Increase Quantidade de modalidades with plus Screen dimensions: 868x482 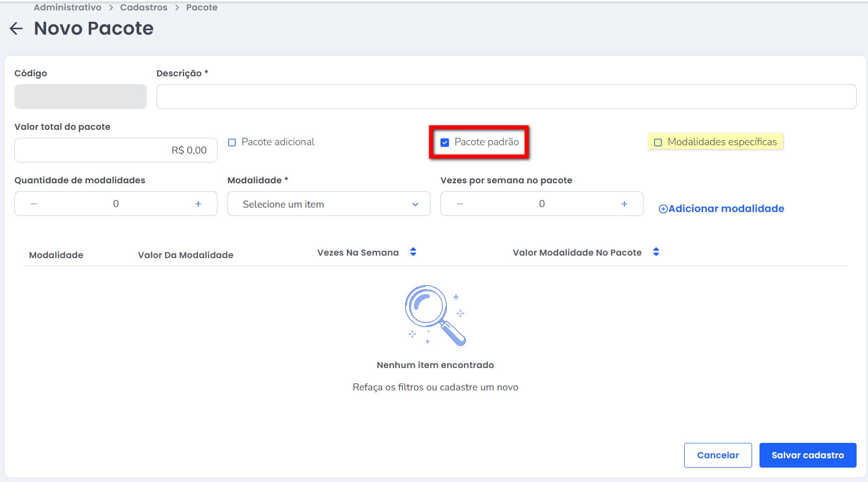[198, 204]
